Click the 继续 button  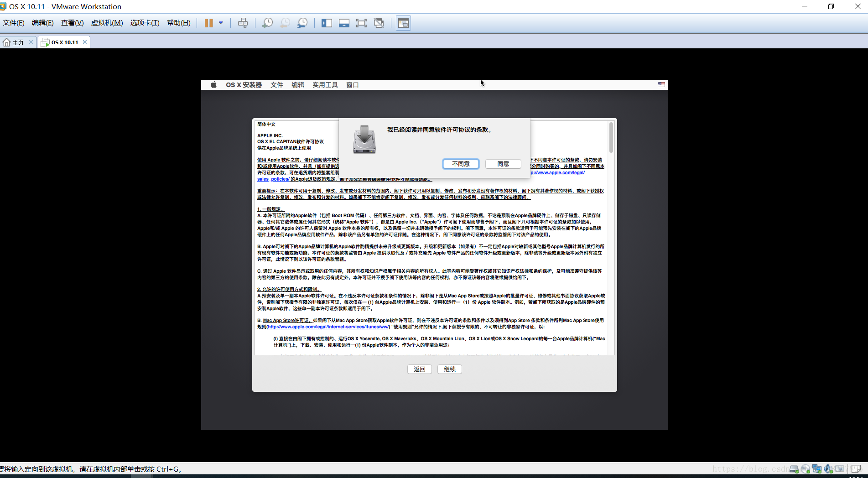click(x=449, y=369)
